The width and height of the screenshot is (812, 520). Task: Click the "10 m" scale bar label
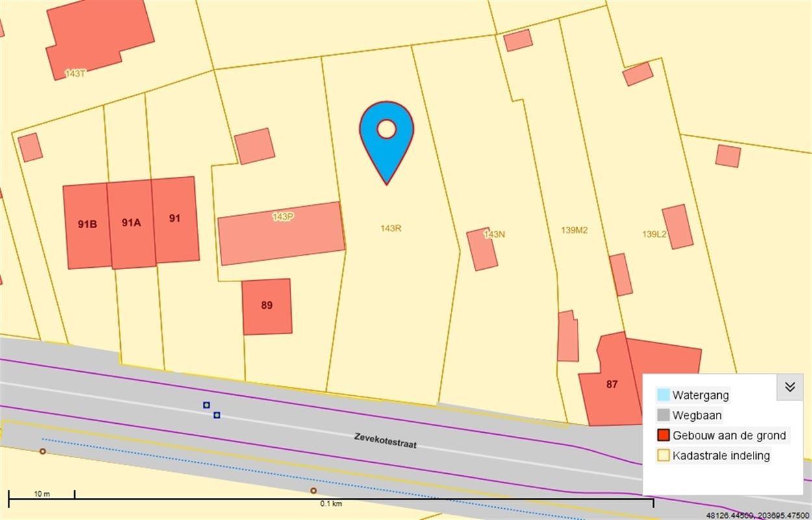click(x=42, y=494)
